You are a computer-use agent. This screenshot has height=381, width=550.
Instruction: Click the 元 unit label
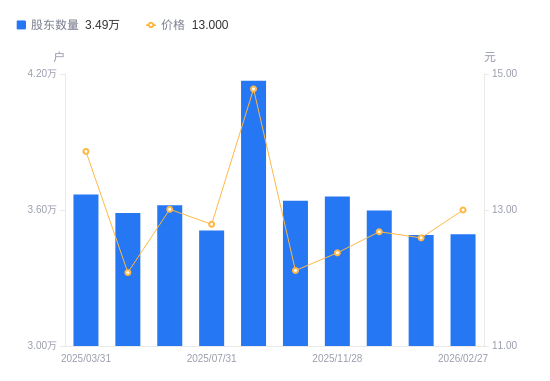coord(490,57)
